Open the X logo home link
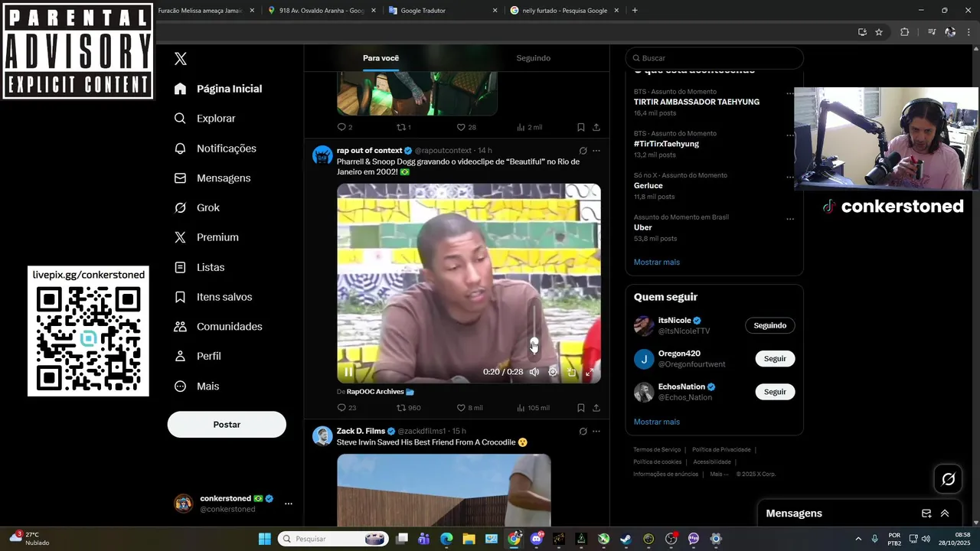980x551 pixels. point(181,59)
